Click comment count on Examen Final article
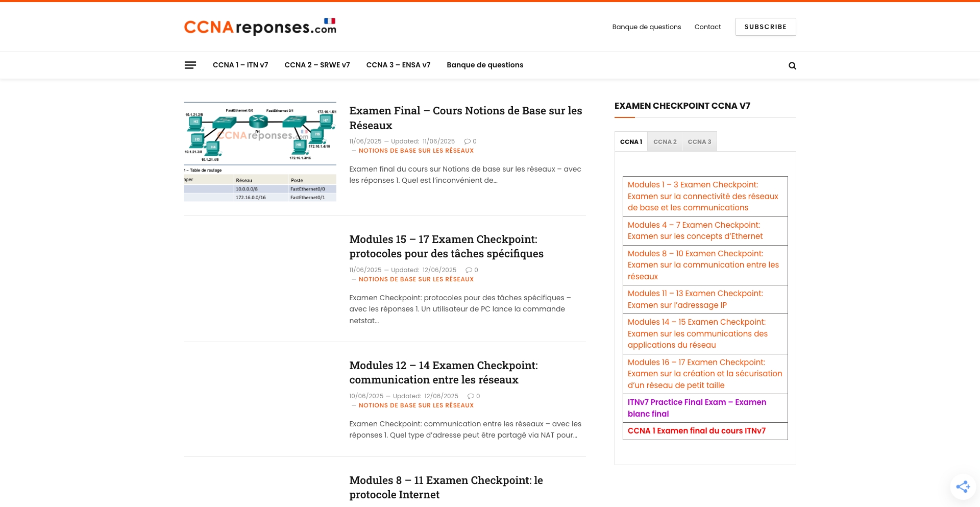Screen dimensions: 980x507 click(471, 141)
